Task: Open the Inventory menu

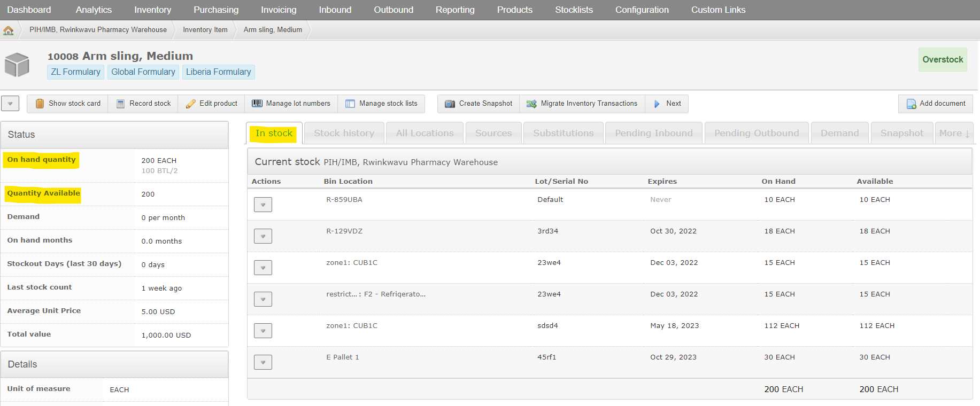Action: (152, 10)
